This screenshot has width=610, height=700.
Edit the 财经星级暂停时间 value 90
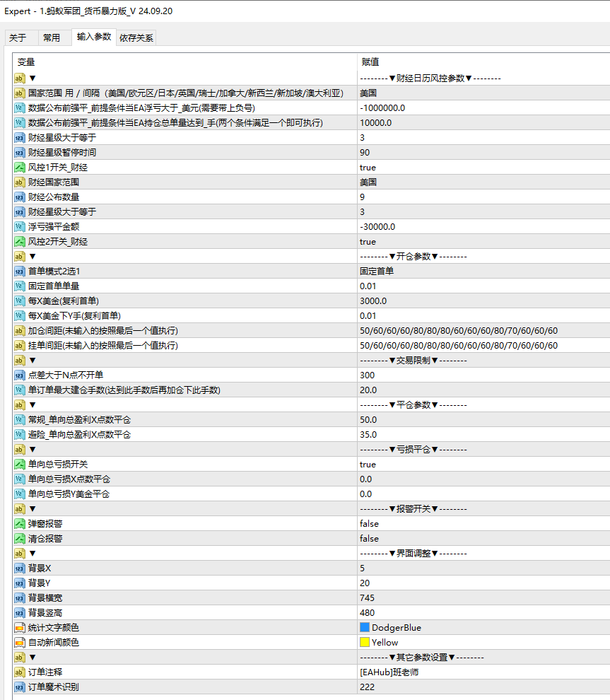(x=365, y=153)
